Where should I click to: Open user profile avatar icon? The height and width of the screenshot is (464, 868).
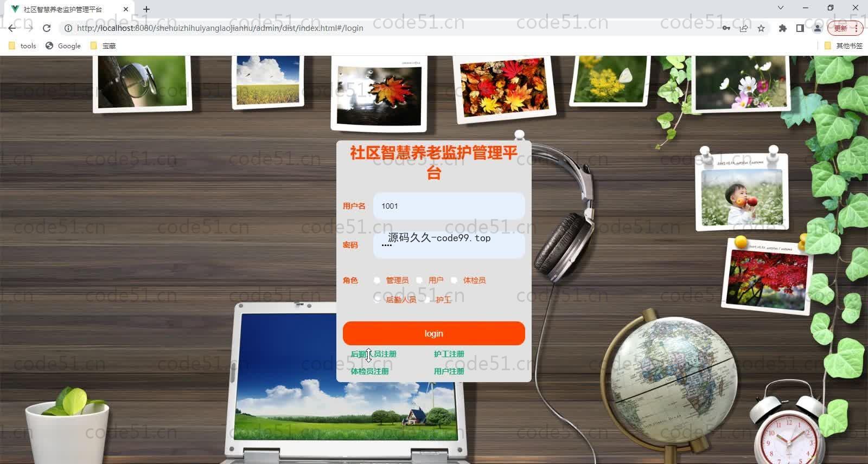click(817, 28)
